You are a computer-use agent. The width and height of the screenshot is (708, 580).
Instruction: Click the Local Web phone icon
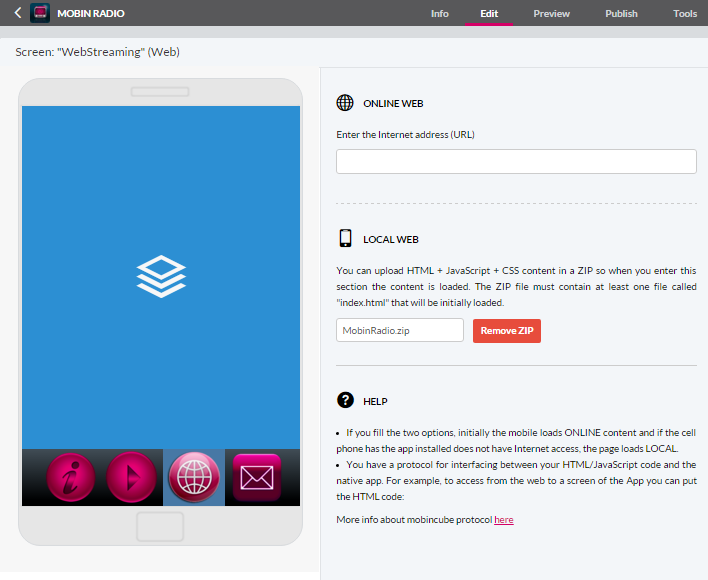(345, 238)
